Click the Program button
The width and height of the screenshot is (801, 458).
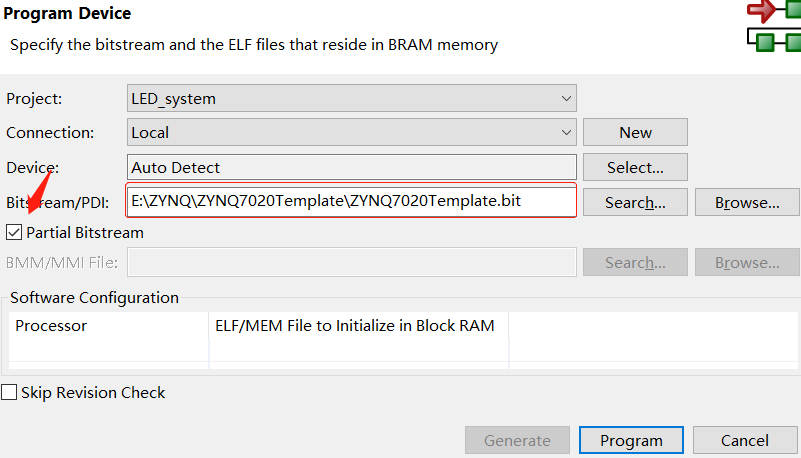point(631,440)
